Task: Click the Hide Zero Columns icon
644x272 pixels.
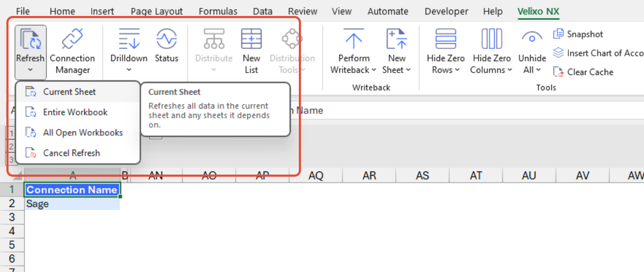Action: click(x=492, y=39)
